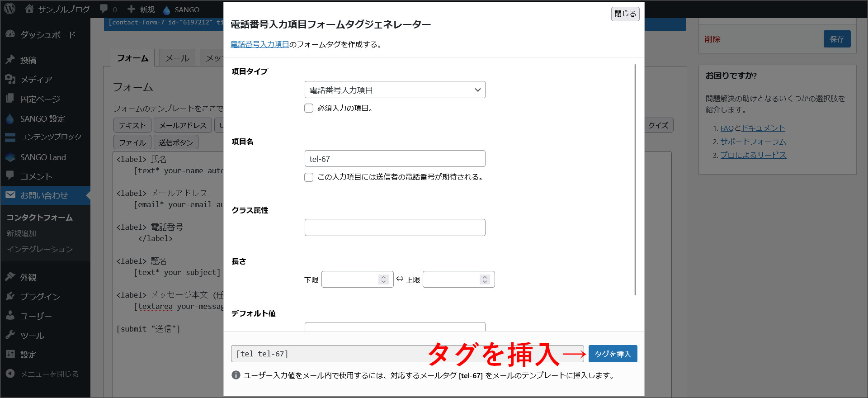The width and height of the screenshot is (868, 398).
Task: Open the Dashboard icon in sidebar
Action: (x=10, y=34)
